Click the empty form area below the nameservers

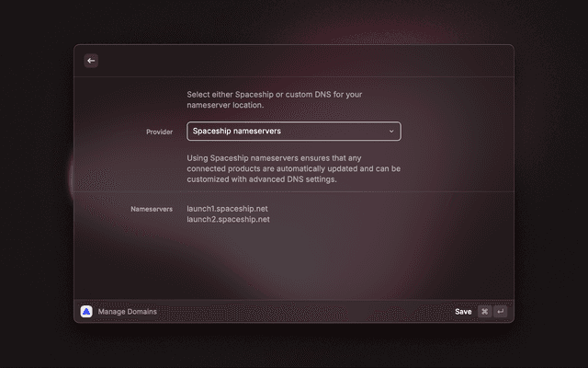(294, 262)
